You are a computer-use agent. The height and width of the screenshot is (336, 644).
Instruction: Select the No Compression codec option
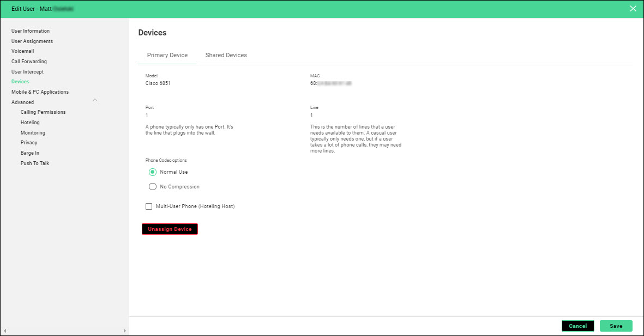tap(153, 187)
